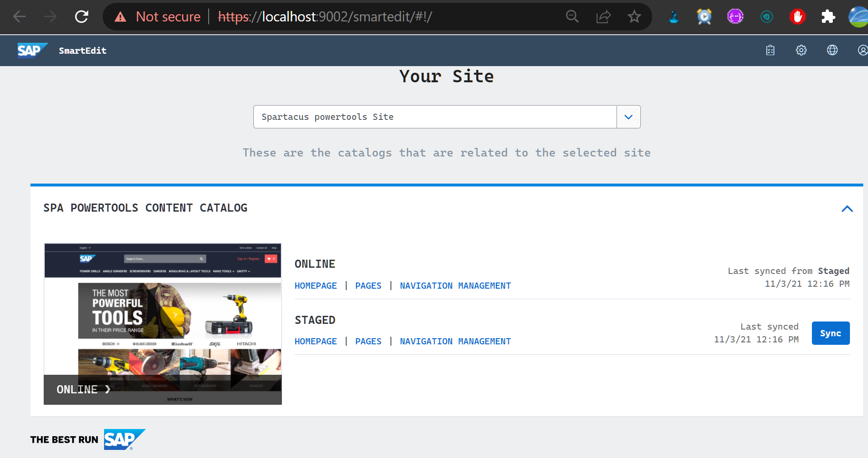
Task: Open the red hand ad-blocker extension
Action: coord(797,16)
